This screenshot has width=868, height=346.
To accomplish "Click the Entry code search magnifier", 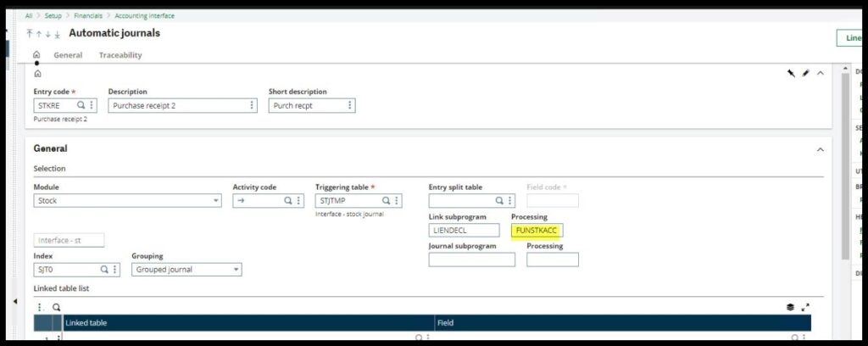I will coord(81,106).
